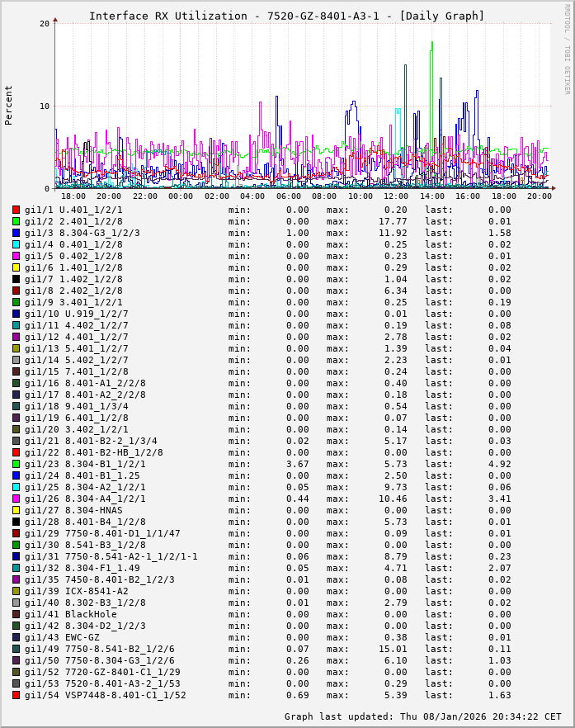Viewport: 575px width, 728px height.
Task: Click the RRDTOOL / TOBI OETIKER watermark
Action: pyautogui.click(x=567, y=48)
